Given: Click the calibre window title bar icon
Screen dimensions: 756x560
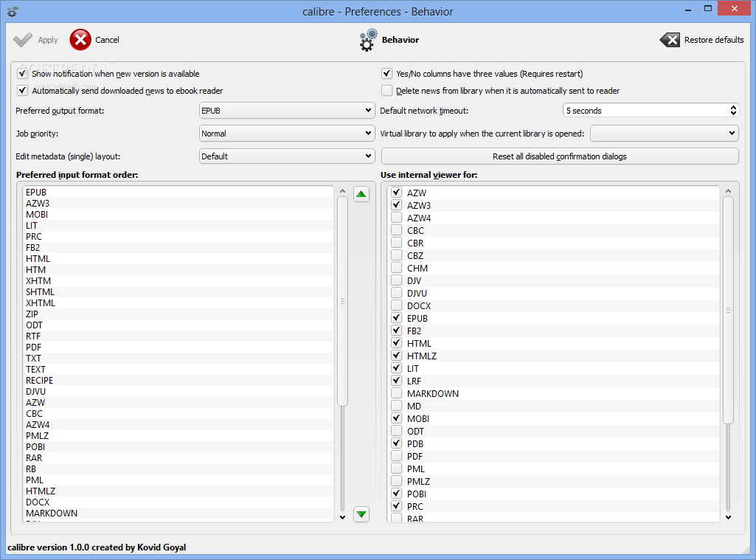Looking at the screenshot, I should 13,11.
